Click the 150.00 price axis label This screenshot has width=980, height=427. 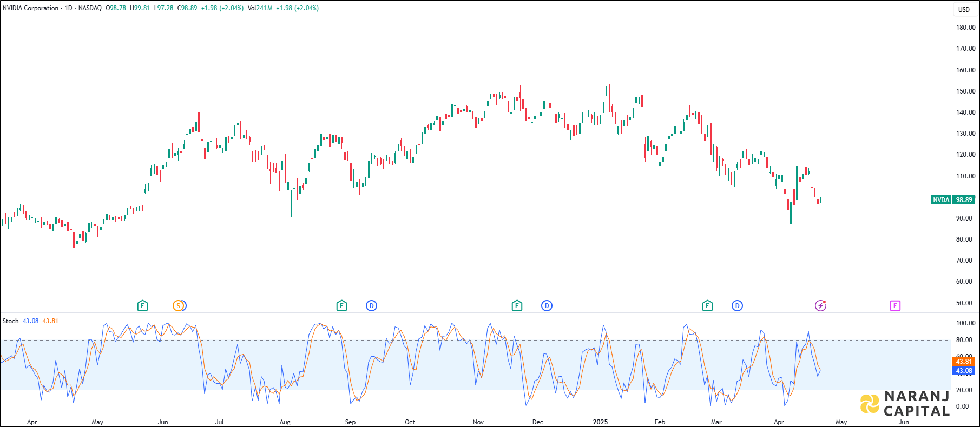(965, 91)
